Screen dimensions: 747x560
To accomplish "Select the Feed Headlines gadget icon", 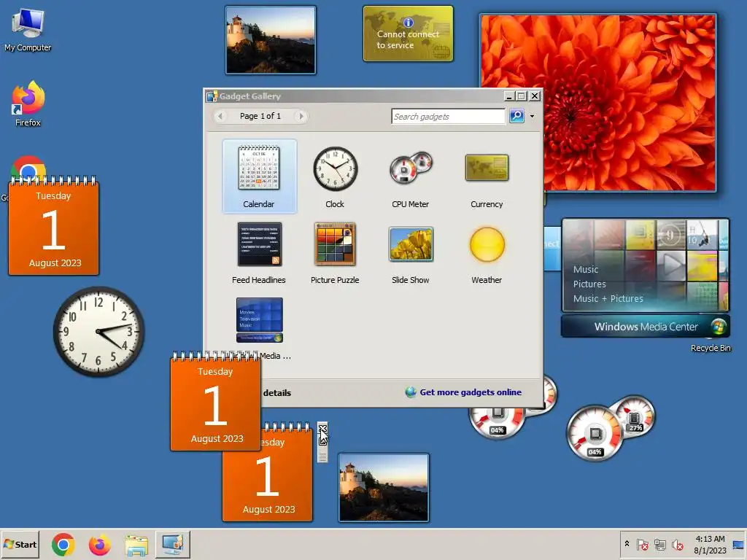I will [259, 244].
